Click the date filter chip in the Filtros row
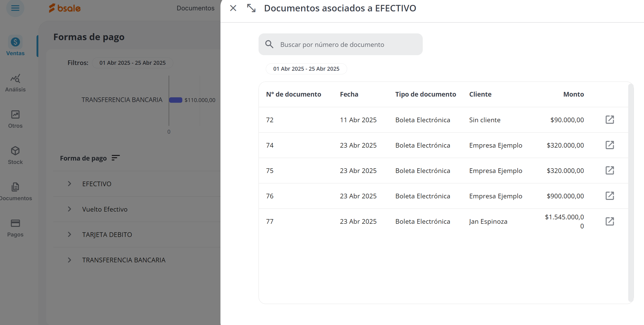The image size is (644, 325). point(132,63)
